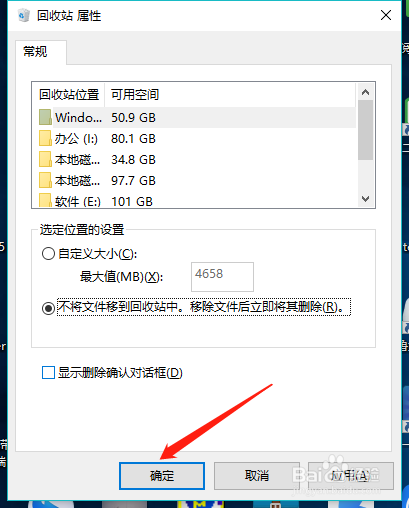The width and height of the screenshot is (409, 508).
Task: Confirm with the 确定 button
Action: (162, 476)
